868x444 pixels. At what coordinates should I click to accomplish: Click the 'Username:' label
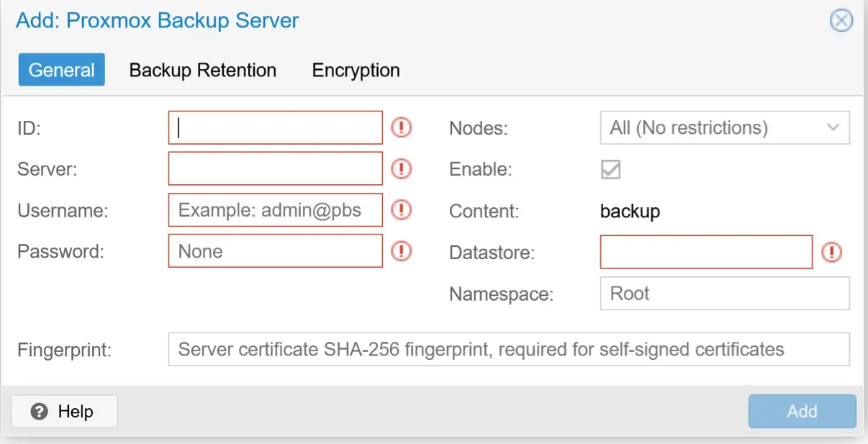pyautogui.click(x=63, y=211)
